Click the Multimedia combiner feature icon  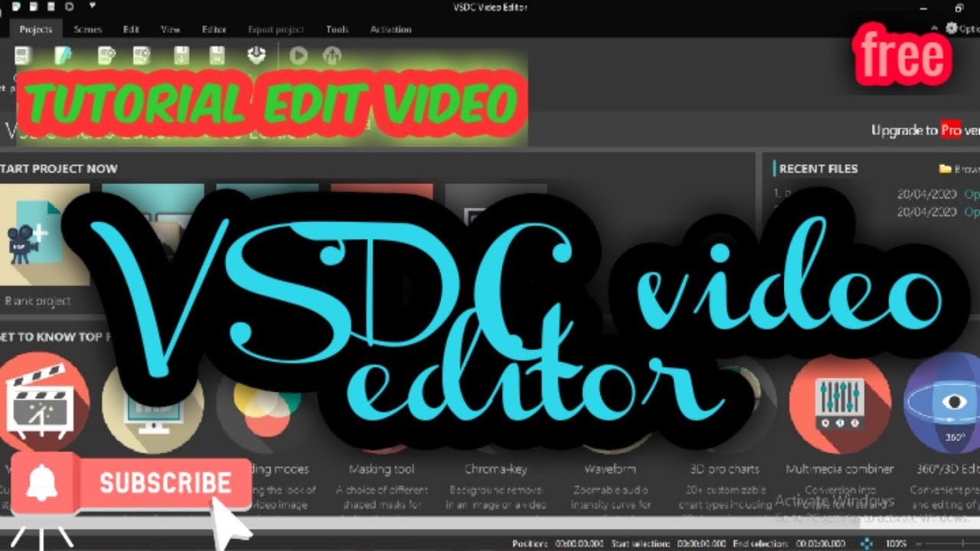(840, 403)
